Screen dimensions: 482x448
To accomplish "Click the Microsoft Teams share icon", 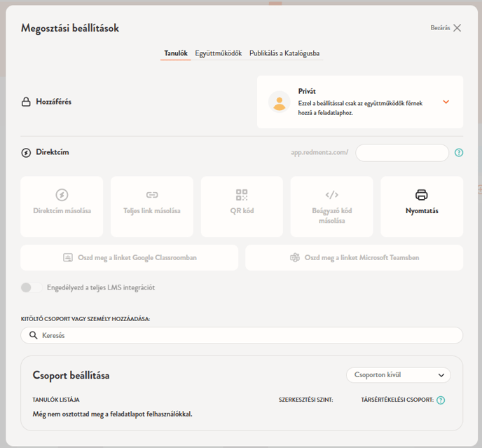I will [295, 258].
